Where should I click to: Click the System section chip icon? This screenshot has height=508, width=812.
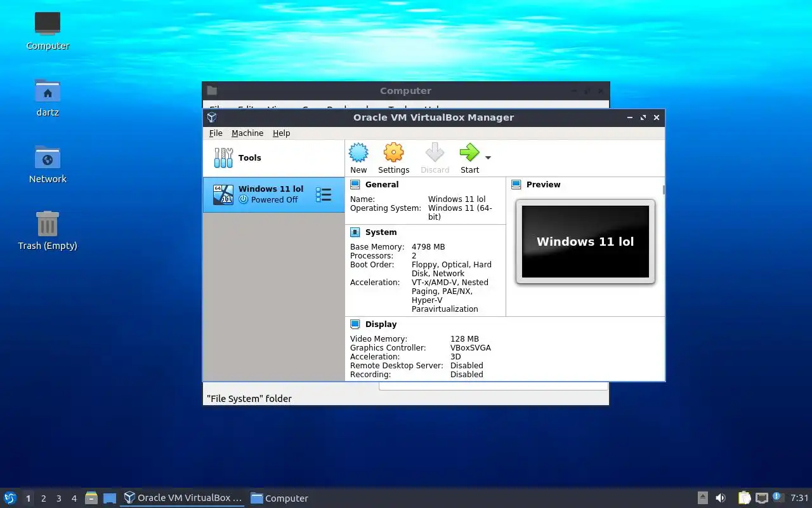tap(355, 232)
